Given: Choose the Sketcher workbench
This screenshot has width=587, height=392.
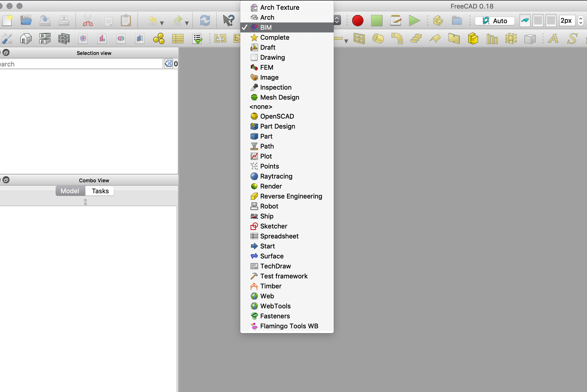Looking at the screenshot, I should [287, 226].
